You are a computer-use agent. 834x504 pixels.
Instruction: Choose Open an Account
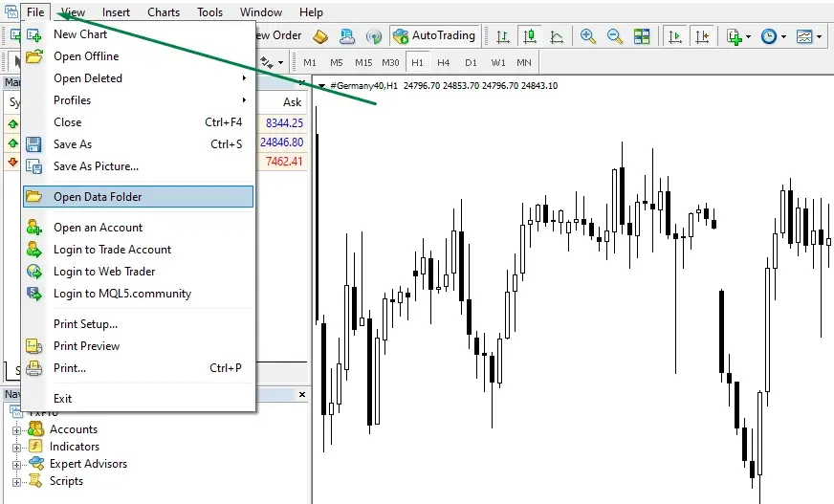139,228
